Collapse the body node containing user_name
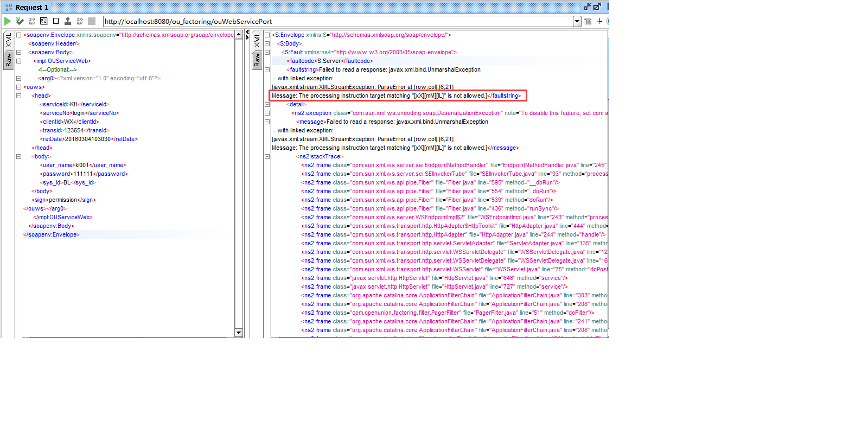Viewport: 868px width, 433px height. (x=18, y=156)
